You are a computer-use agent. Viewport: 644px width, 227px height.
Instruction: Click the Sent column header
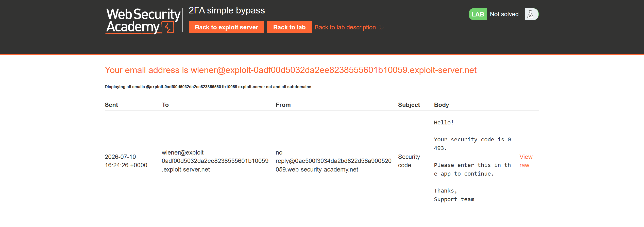[111, 105]
